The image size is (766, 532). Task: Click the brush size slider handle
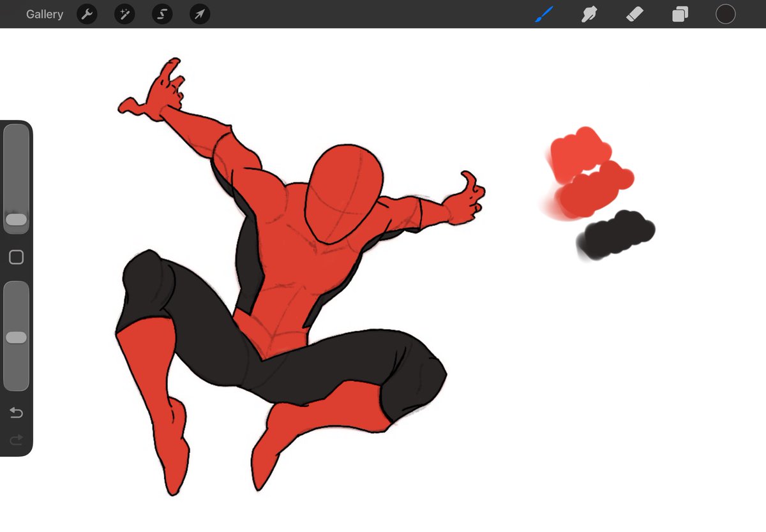(16, 219)
